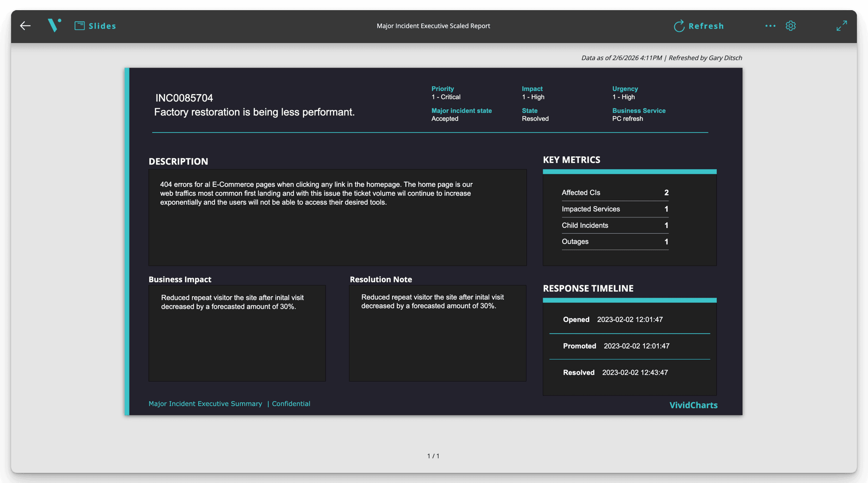868x483 pixels.
Task: Select the Resolved timestamp 12:43:47
Action: tap(635, 373)
